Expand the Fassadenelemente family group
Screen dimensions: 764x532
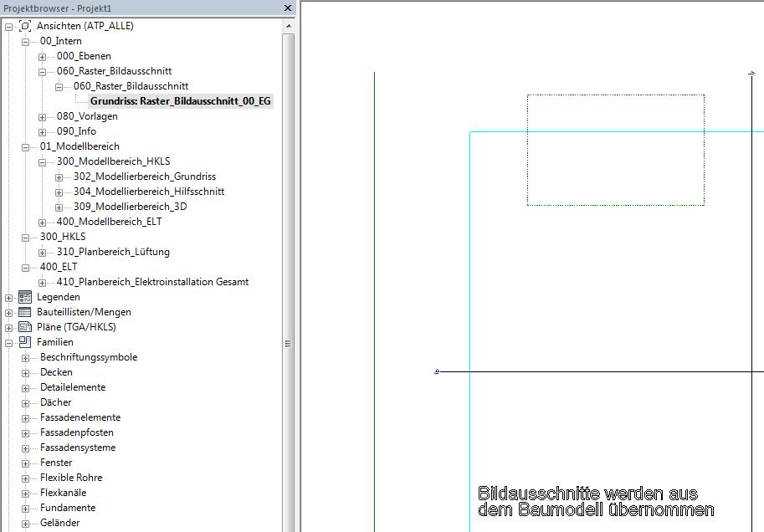[x=26, y=417]
